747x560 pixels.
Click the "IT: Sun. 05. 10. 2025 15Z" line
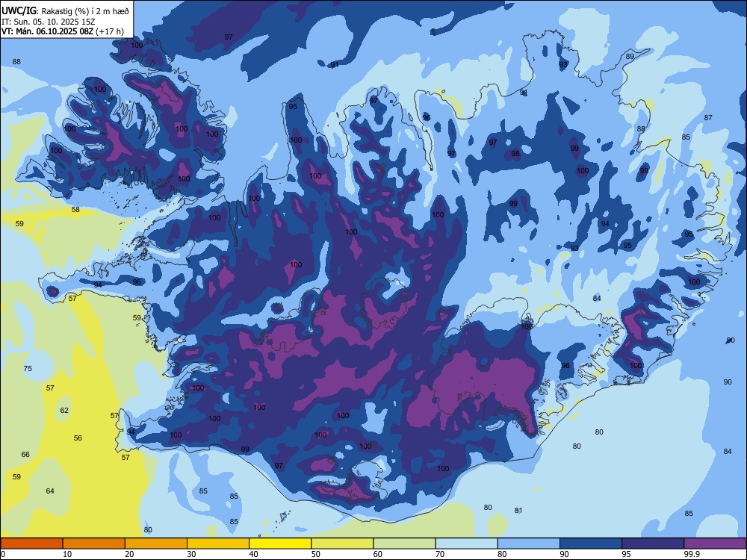point(48,22)
